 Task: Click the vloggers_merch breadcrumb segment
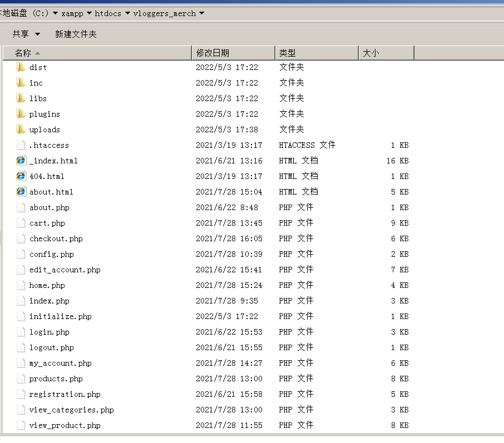coord(164,13)
